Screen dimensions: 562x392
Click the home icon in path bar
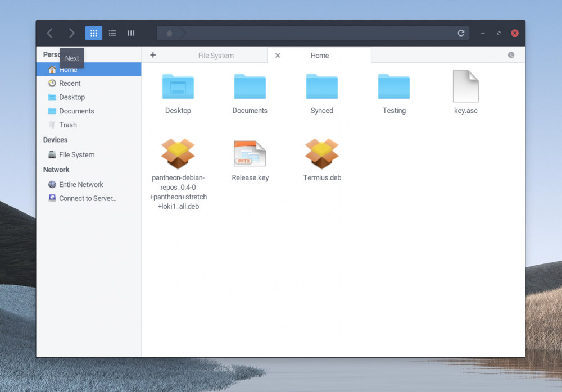point(169,34)
